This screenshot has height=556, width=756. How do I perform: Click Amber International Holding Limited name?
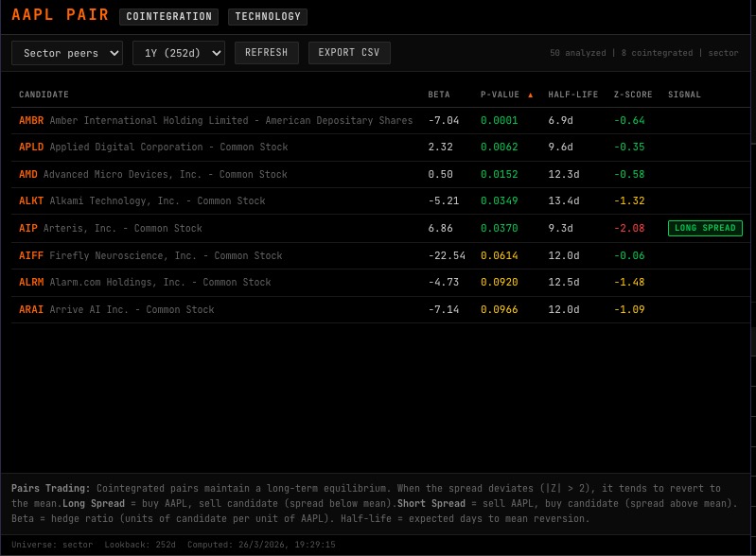click(x=231, y=120)
